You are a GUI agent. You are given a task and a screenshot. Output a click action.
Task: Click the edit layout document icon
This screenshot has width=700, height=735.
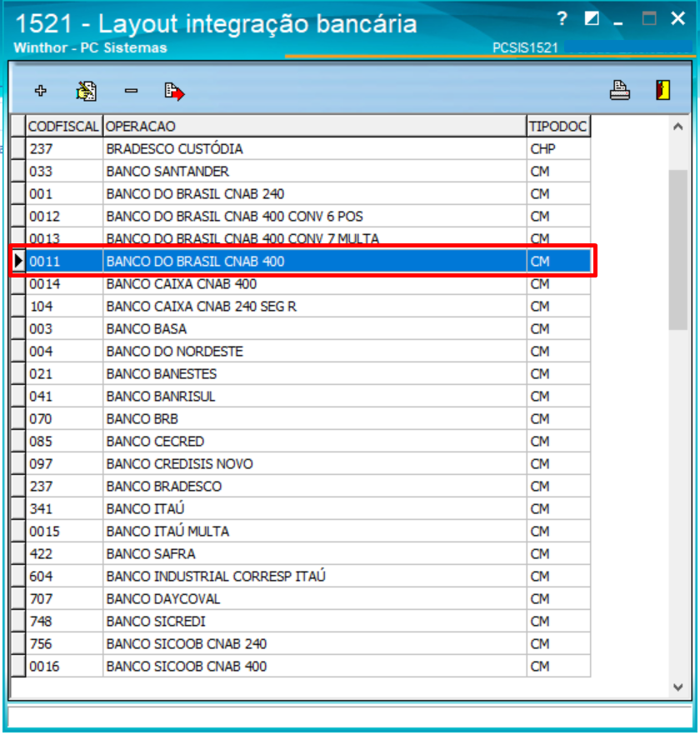(86, 91)
